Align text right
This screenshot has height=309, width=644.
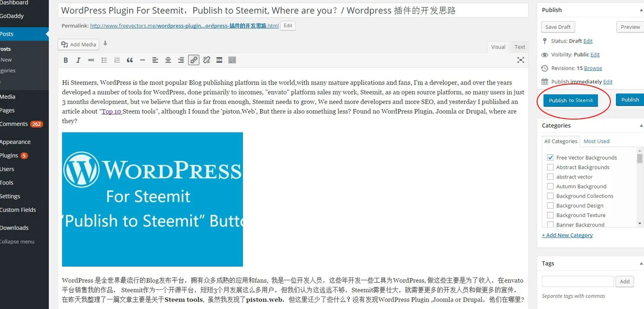pos(181,60)
